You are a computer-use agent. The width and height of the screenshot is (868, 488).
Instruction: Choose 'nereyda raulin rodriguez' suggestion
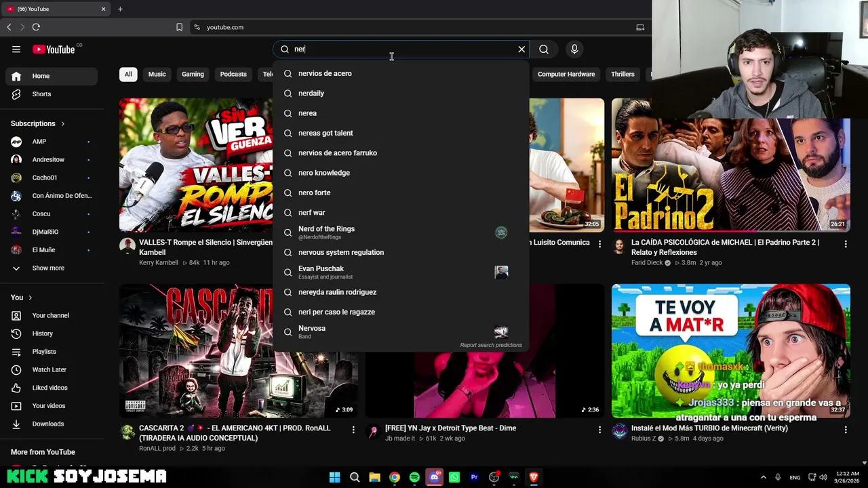[x=401, y=292]
